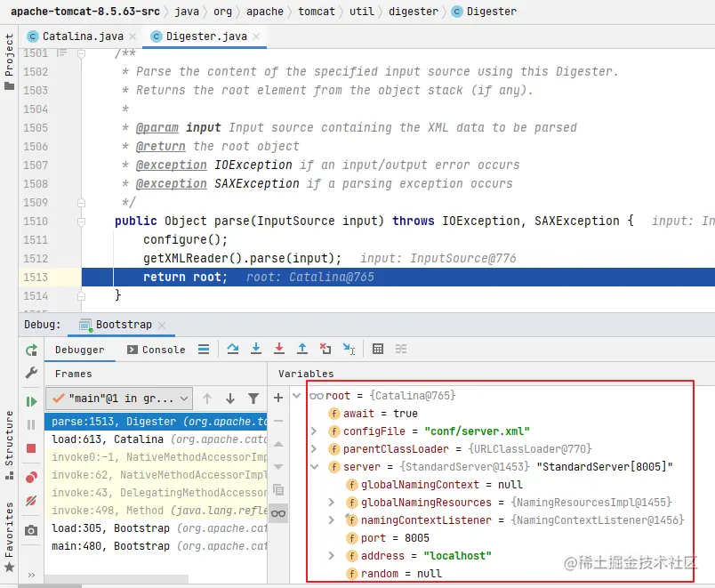Fold the Javadoc comment at line 1501

(81, 54)
